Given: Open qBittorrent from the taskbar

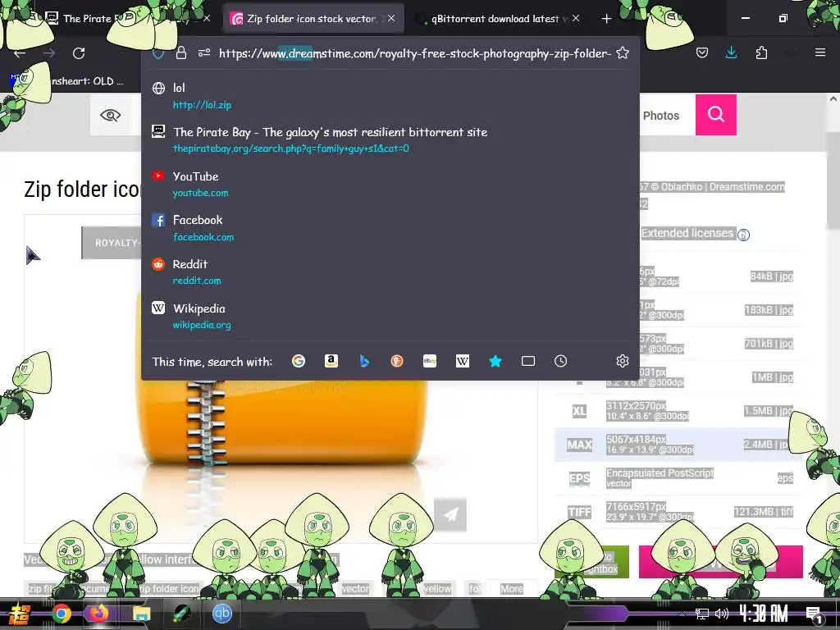Looking at the screenshot, I should click(x=222, y=614).
